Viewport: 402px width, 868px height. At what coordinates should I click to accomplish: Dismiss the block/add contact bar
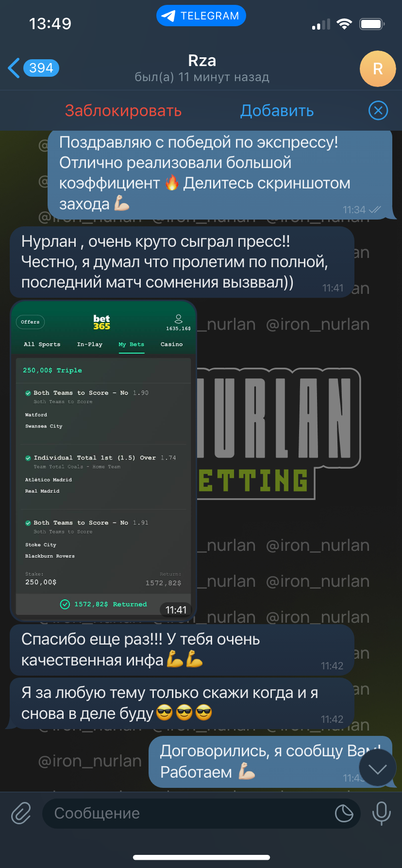click(378, 110)
